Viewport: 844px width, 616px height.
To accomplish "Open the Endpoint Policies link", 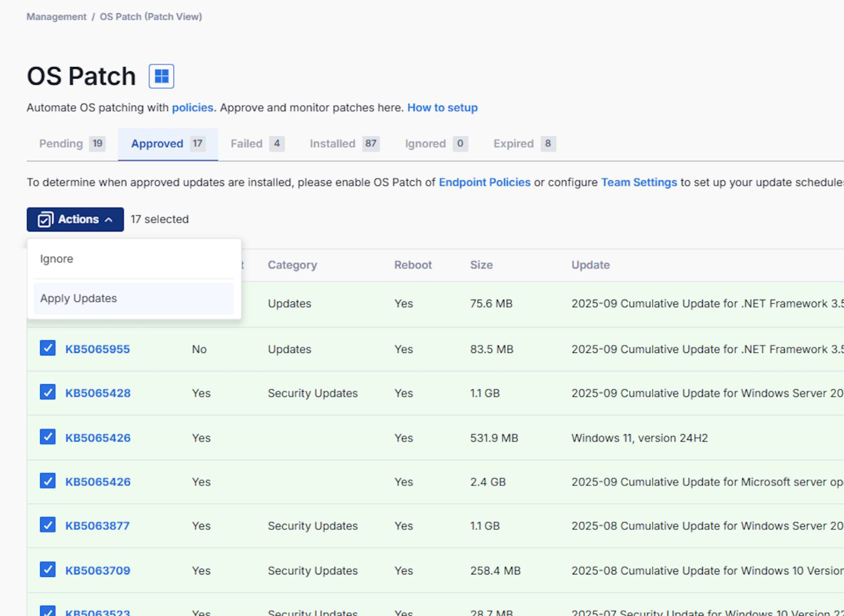I will point(485,182).
